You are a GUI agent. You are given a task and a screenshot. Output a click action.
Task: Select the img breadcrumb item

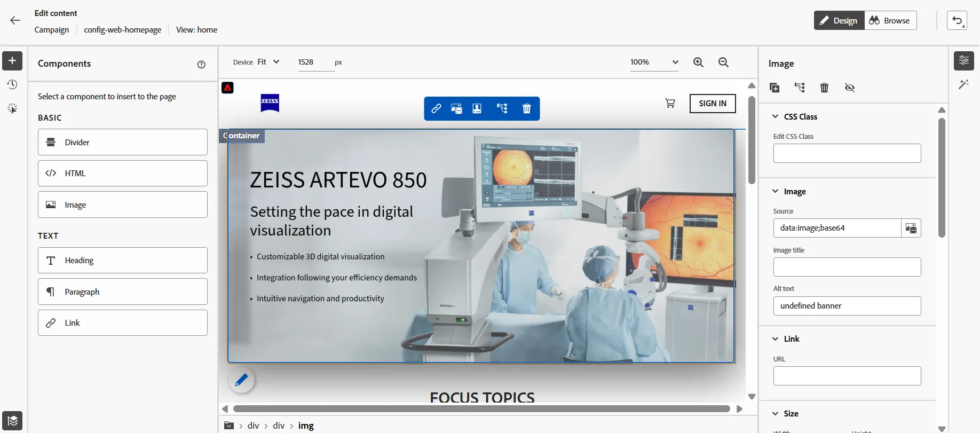click(x=306, y=426)
